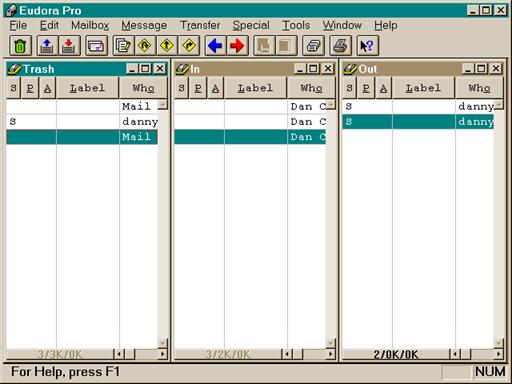Screen dimensions: 512x384
Task: Sort Trash window by Label column
Action: [x=88, y=88]
